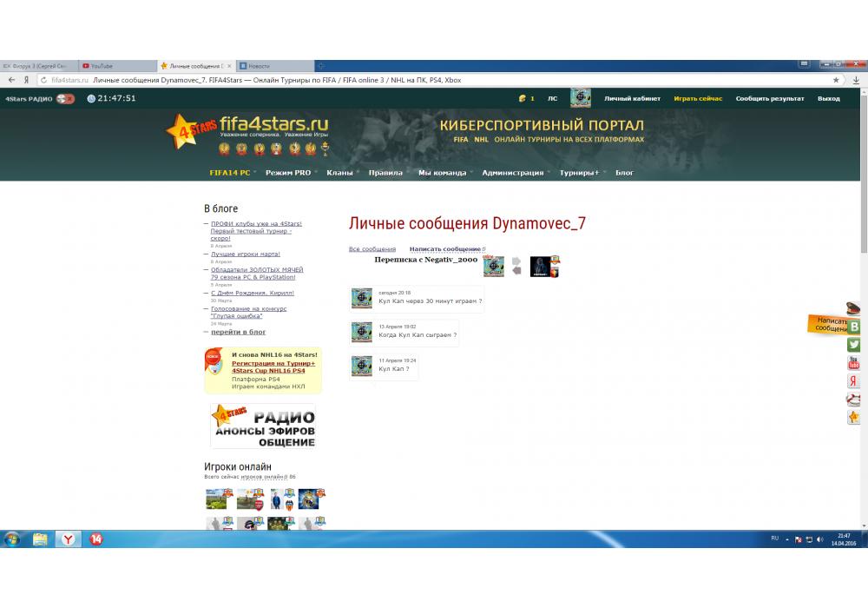This screenshot has height=608, width=868.
Task: Click the YouTube icon in side panel
Action: pos(854,363)
